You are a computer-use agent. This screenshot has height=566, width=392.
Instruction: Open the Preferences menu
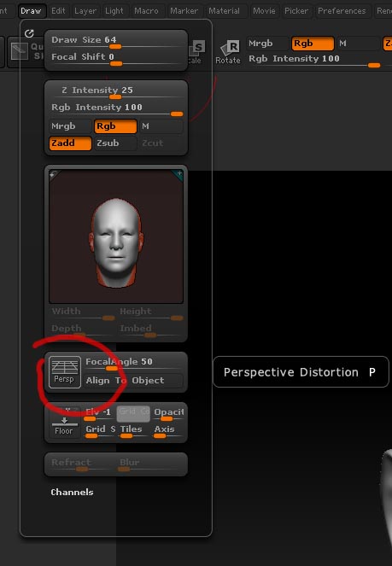(342, 11)
